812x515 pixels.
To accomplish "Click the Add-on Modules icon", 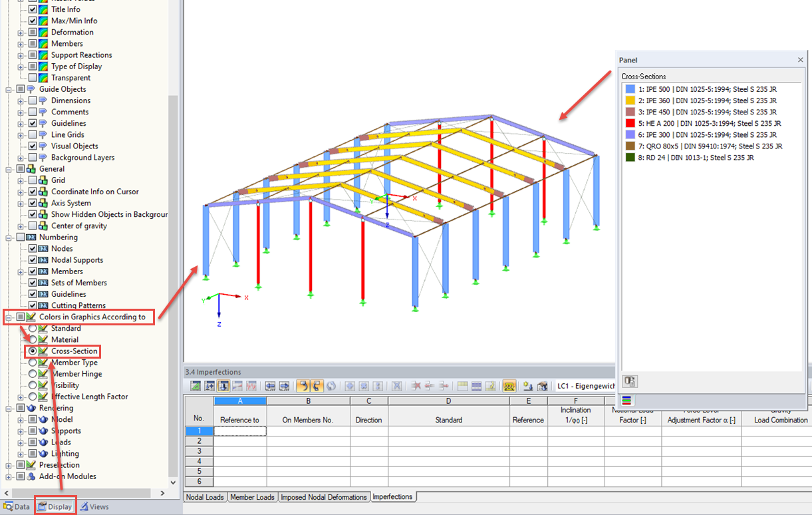I will click(x=32, y=476).
